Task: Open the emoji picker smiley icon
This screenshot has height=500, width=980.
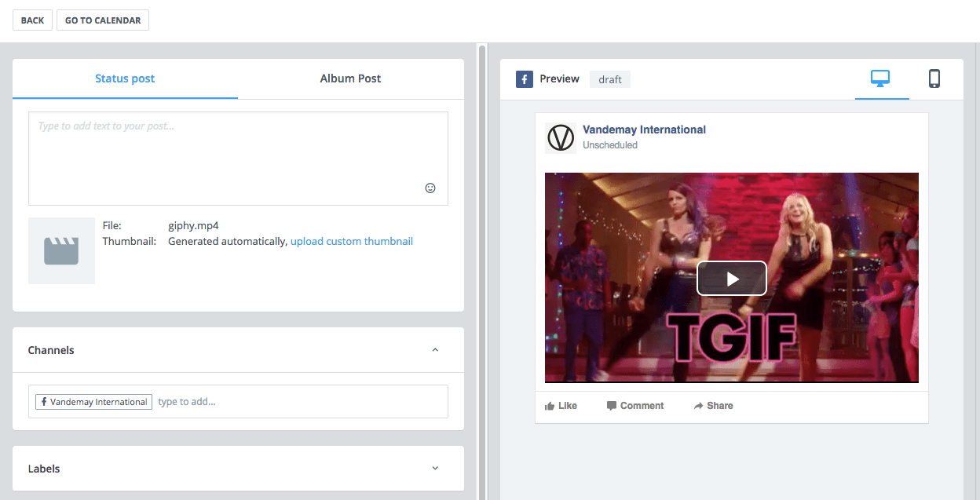Action: pos(430,188)
